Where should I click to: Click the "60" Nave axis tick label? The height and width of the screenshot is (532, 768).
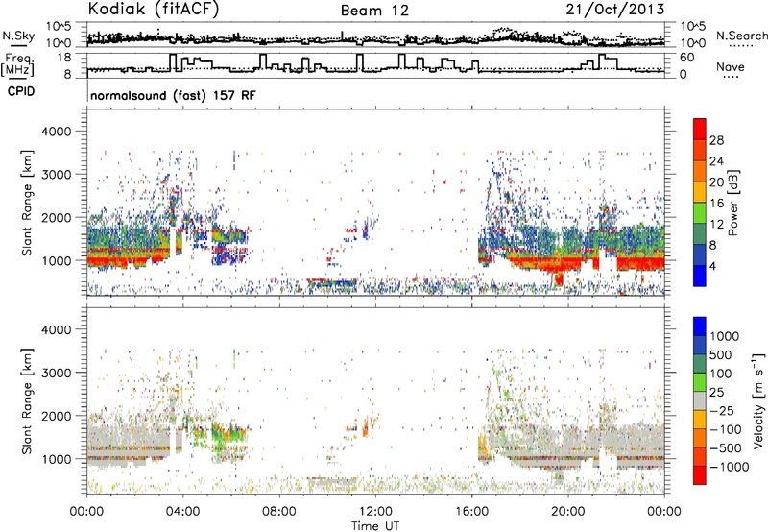coord(687,58)
